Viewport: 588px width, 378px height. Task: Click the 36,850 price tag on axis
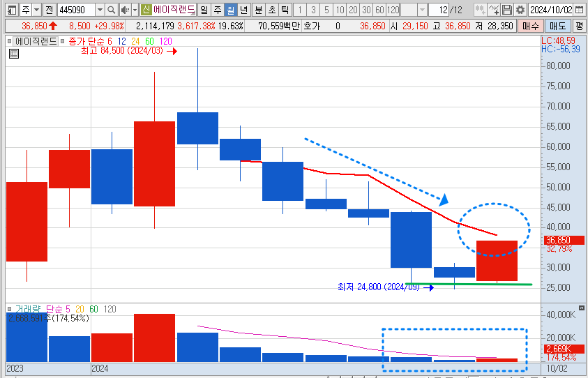(564, 240)
